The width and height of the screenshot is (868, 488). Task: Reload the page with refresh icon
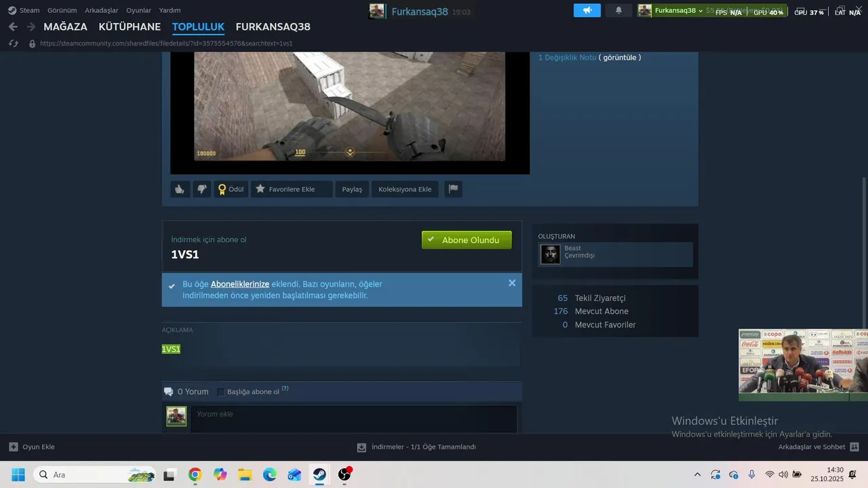[x=13, y=43]
